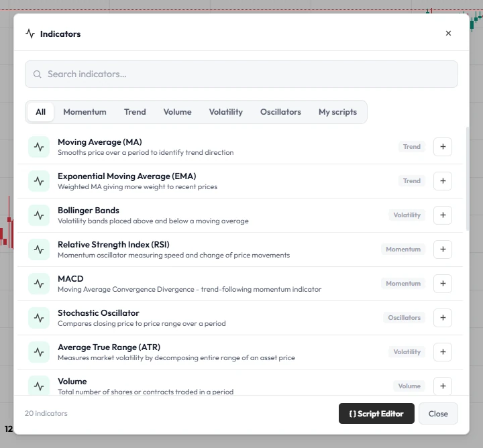Select the All filter tab
Viewport: 483px width, 448px height.
tap(41, 112)
